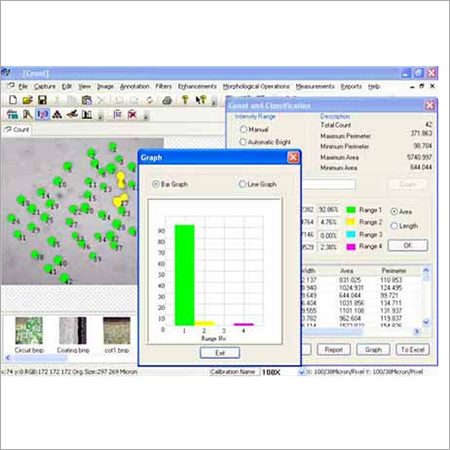
Task: Click the bar chart histogram icon
Action: point(87,115)
